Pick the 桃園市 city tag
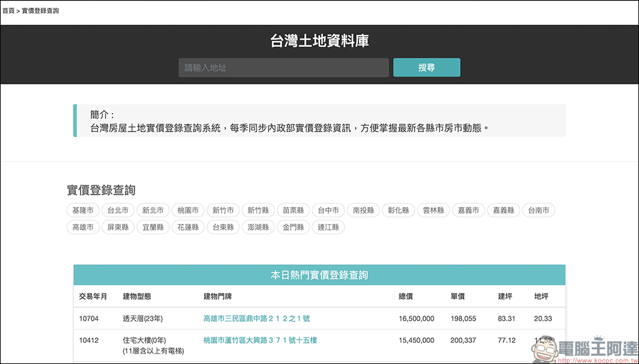The image size is (639, 364). click(189, 210)
